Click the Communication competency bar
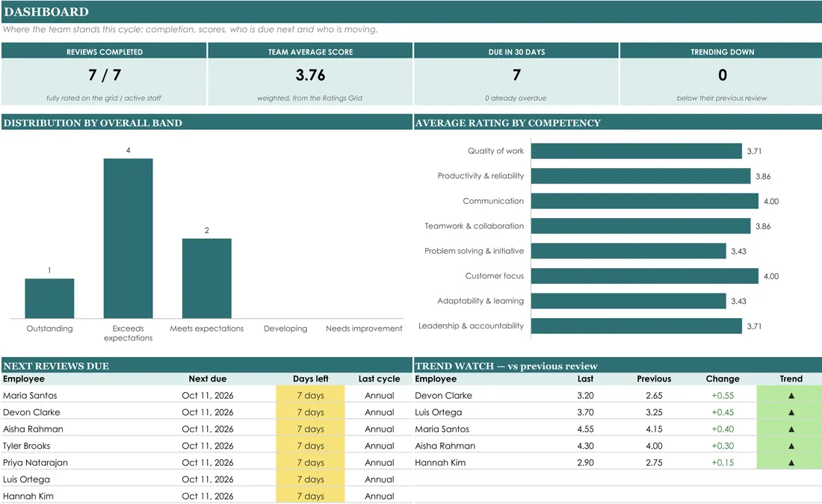 click(x=645, y=201)
